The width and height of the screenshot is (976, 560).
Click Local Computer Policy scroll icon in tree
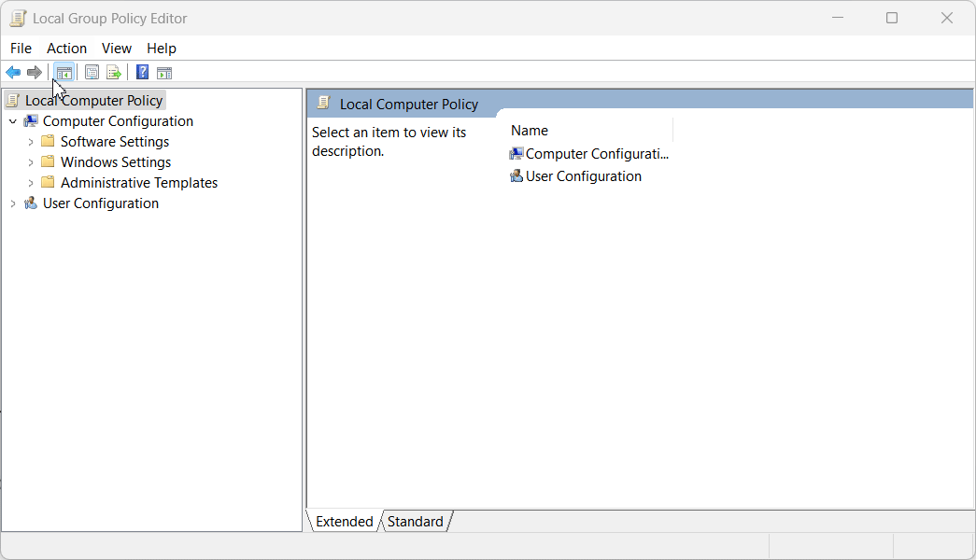click(13, 100)
